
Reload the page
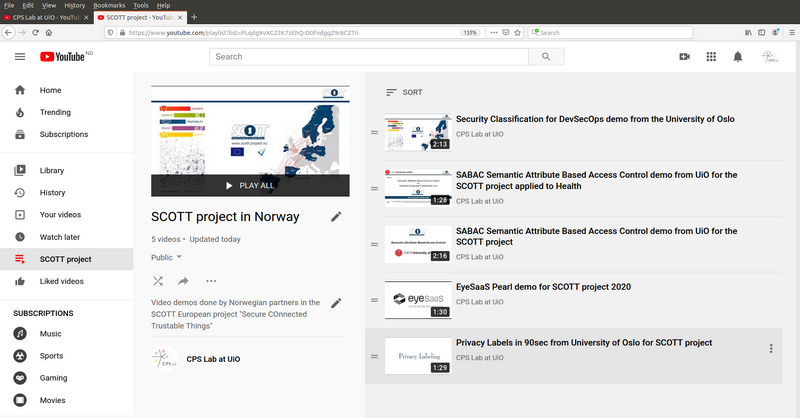35,33
